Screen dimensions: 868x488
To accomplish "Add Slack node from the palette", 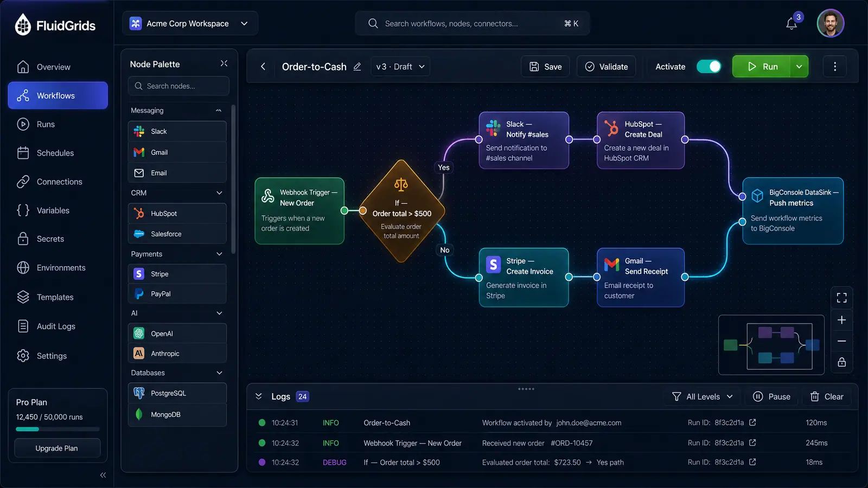I will coord(177,131).
